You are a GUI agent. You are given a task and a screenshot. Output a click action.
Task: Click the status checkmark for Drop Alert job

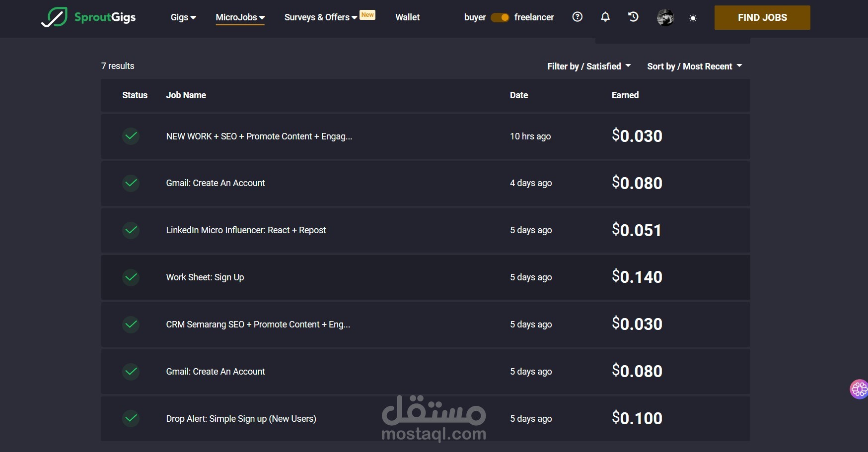(x=131, y=419)
